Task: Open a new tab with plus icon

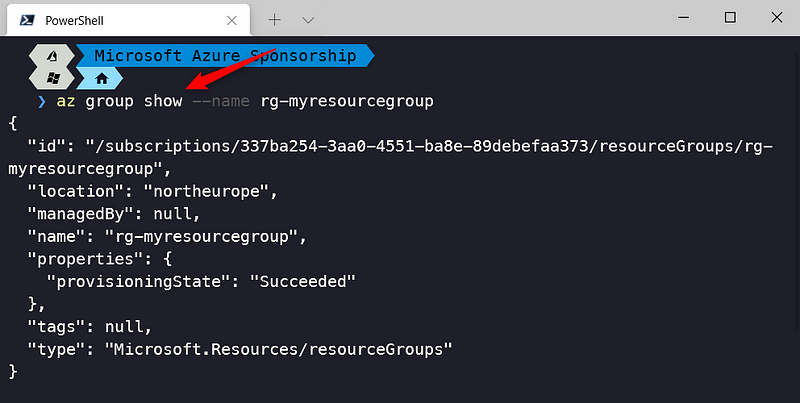Action: click(275, 19)
